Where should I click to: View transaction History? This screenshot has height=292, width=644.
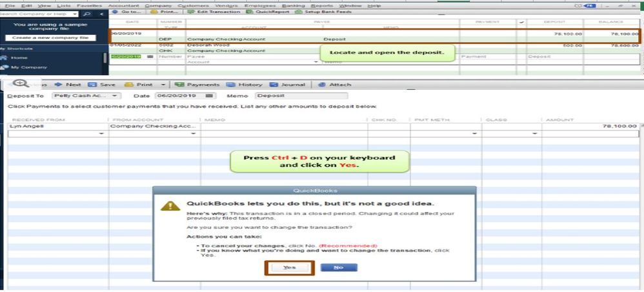[x=244, y=85]
